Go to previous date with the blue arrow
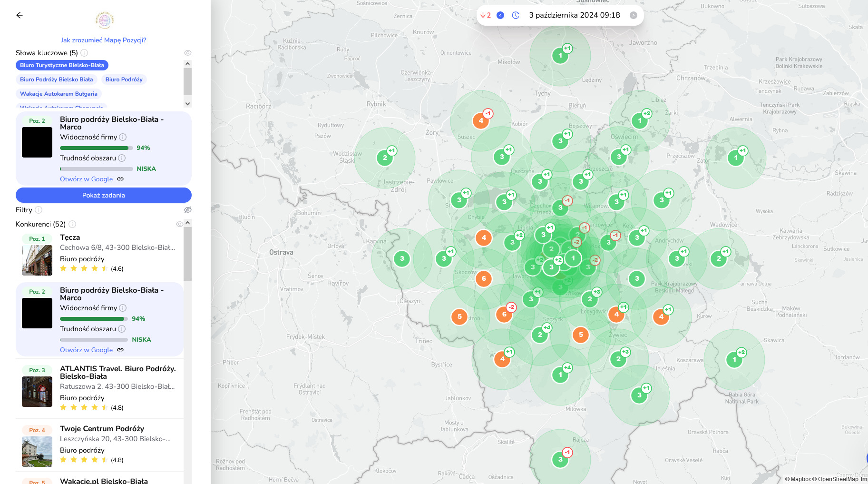Screen dimensions: 868x484 click(x=500, y=15)
